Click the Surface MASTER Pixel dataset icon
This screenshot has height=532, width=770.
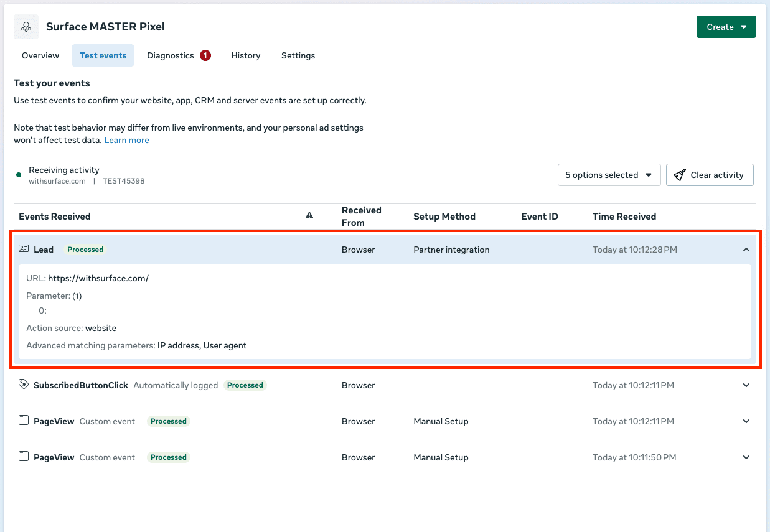click(26, 27)
